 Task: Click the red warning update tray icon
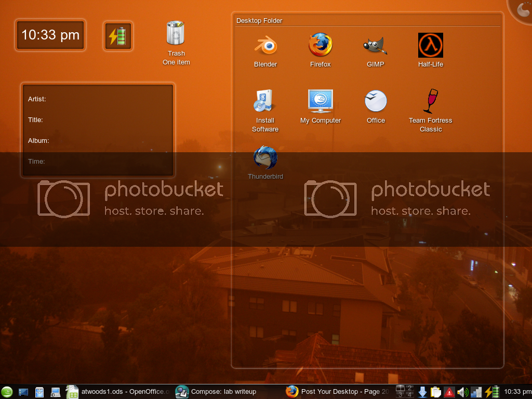[449, 393]
